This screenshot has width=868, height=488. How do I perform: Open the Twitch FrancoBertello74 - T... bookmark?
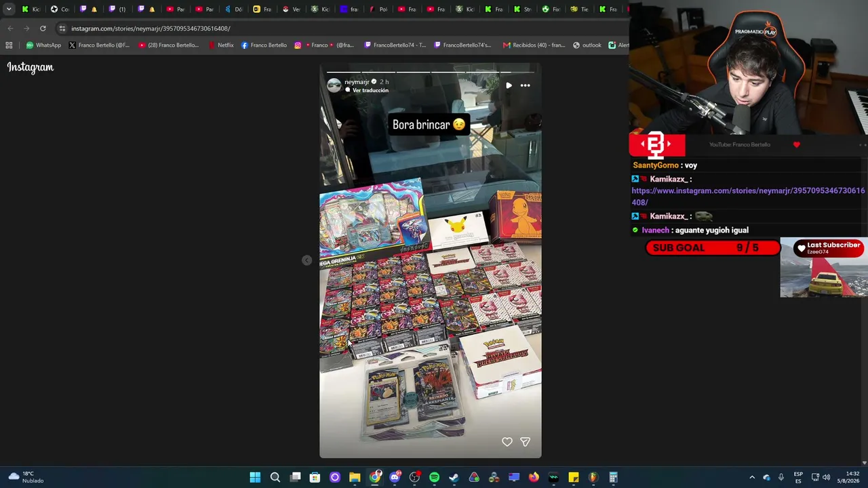point(395,45)
